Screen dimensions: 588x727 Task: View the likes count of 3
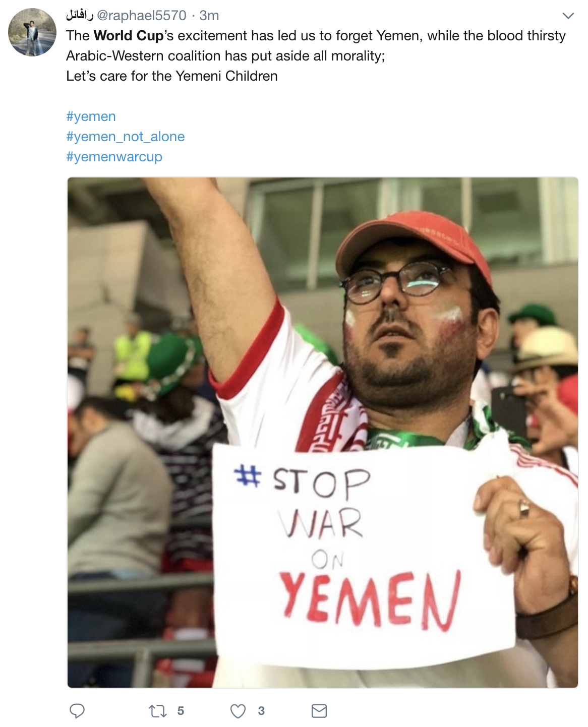(x=261, y=711)
